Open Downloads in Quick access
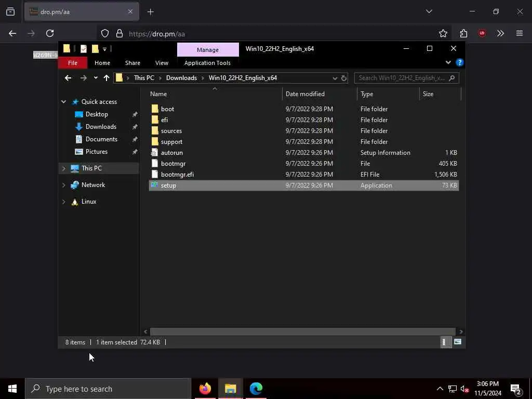532x399 pixels. (101, 127)
